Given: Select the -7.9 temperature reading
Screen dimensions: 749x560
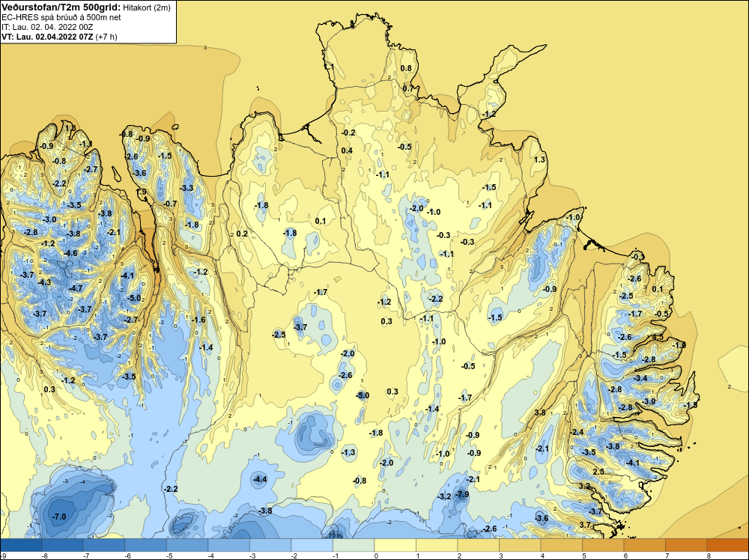Looking at the screenshot, I should (x=461, y=494).
